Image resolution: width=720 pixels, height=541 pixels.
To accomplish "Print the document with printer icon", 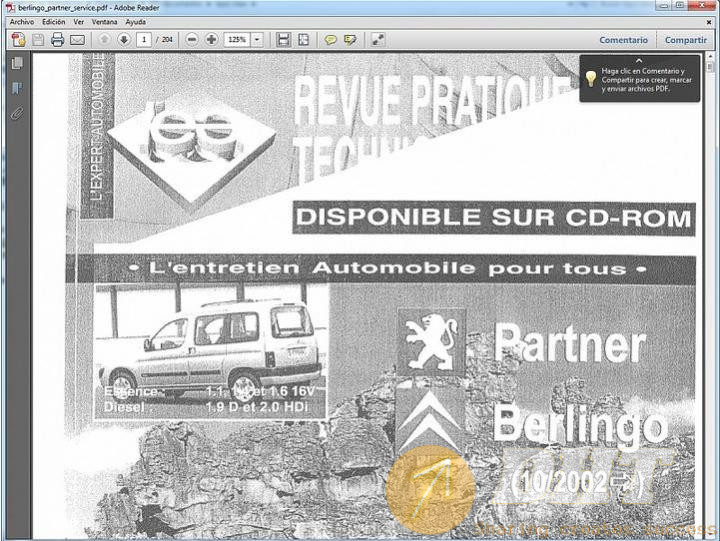I will pyautogui.click(x=57, y=40).
